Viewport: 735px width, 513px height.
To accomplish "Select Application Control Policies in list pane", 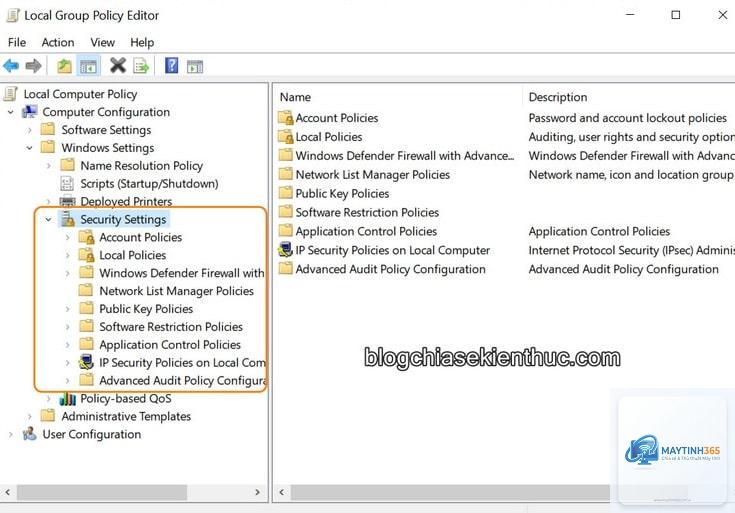I will click(366, 231).
